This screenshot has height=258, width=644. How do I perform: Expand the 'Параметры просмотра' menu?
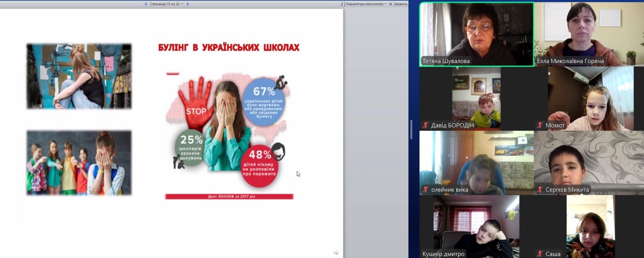point(366,4)
